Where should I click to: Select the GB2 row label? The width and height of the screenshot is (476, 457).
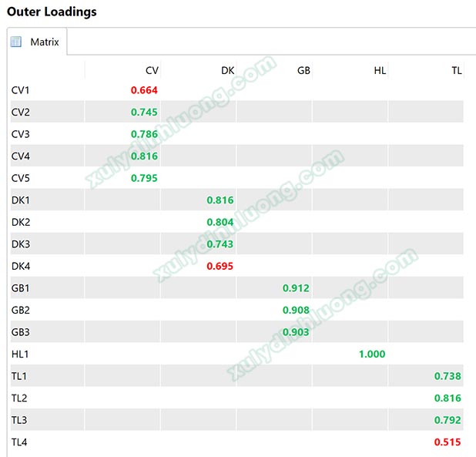point(21,310)
